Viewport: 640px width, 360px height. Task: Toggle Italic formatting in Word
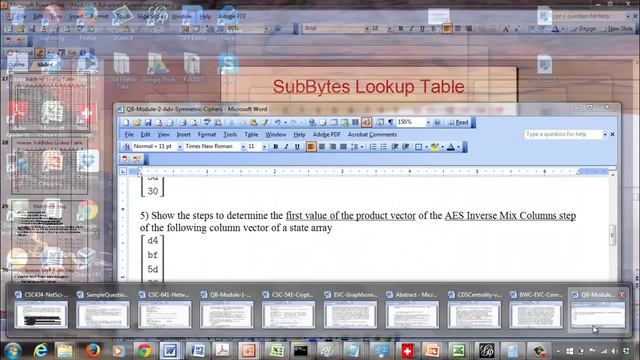[x=286, y=147]
